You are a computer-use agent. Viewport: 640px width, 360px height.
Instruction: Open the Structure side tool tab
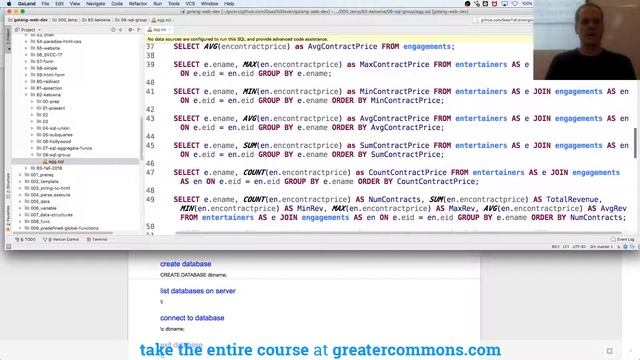pos(8,186)
